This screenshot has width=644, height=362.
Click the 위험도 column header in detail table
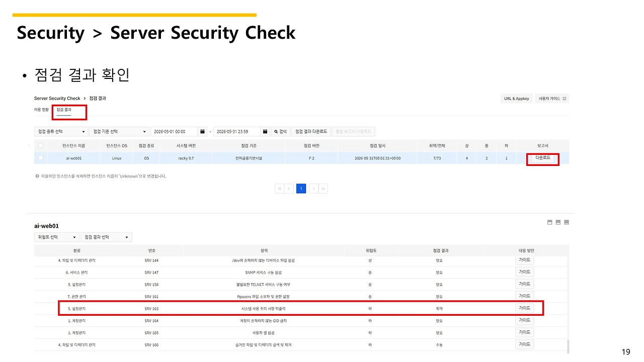(370, 250)
